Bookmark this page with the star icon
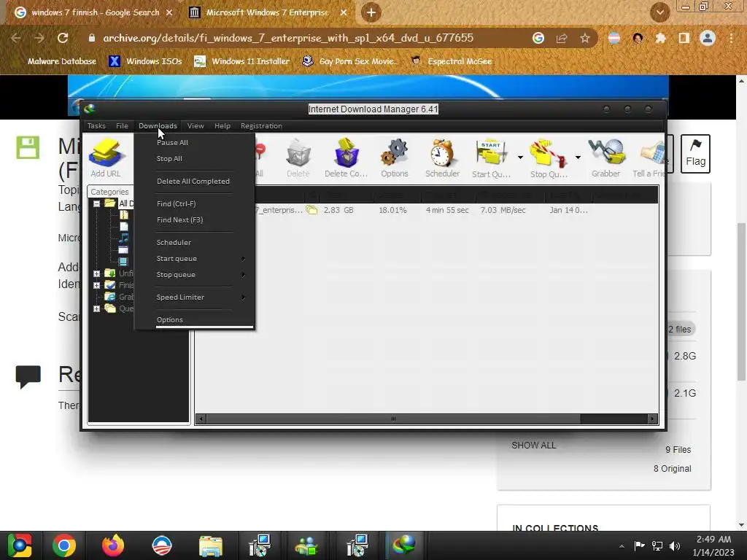This screenshot has height=560, width=747. click(584, 38)
